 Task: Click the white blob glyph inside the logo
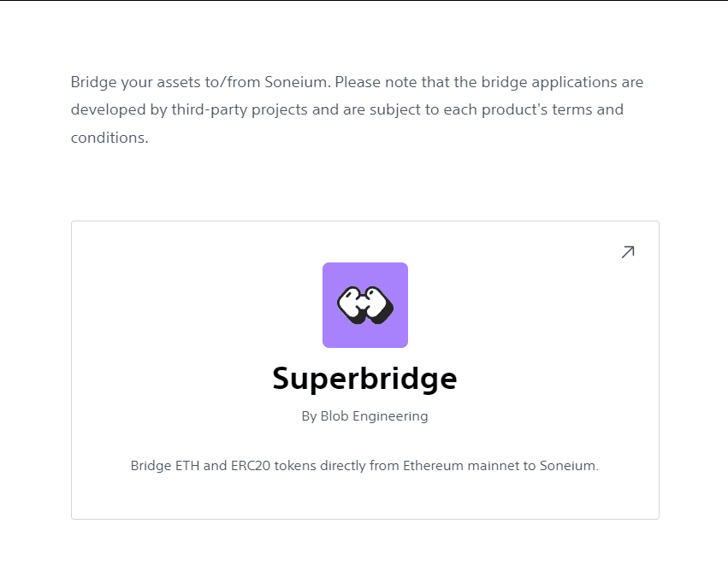[364, 305]
